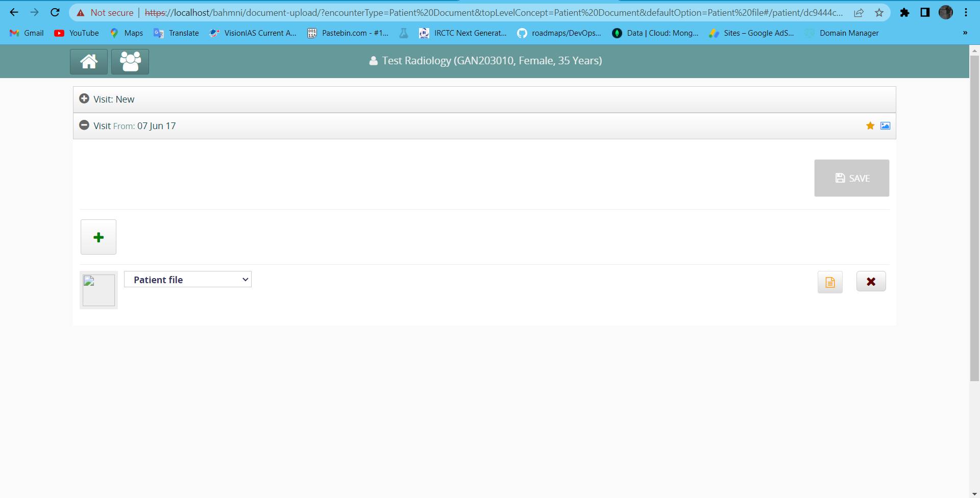Click the browser profile avatar

click(x=946, y=13)
